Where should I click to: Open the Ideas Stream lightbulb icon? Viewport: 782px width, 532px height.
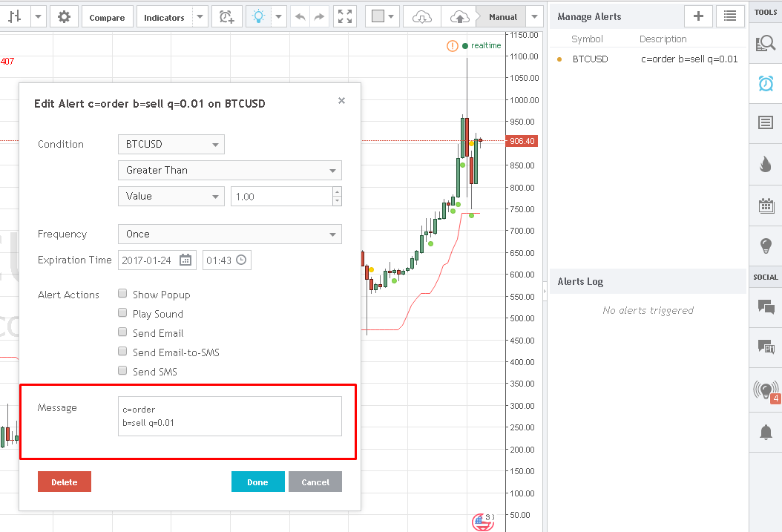[765, 246]
